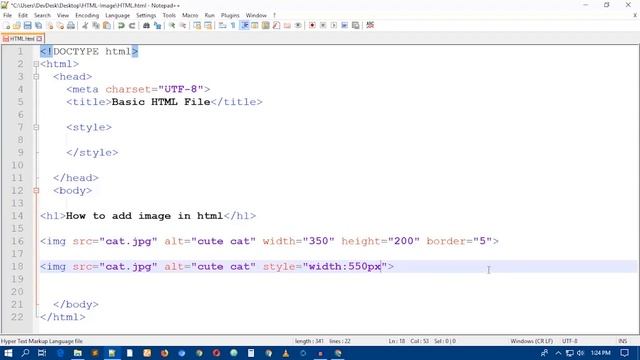Click 'Hyper Text Markup Language file' status text
The image size is (640, 360).
(42, 341)
